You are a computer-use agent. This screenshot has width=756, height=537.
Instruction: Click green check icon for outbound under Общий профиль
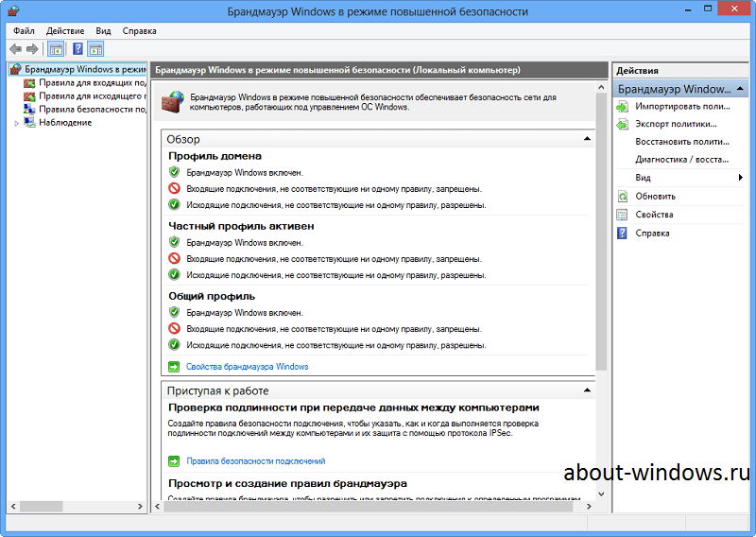click(174, 345)
